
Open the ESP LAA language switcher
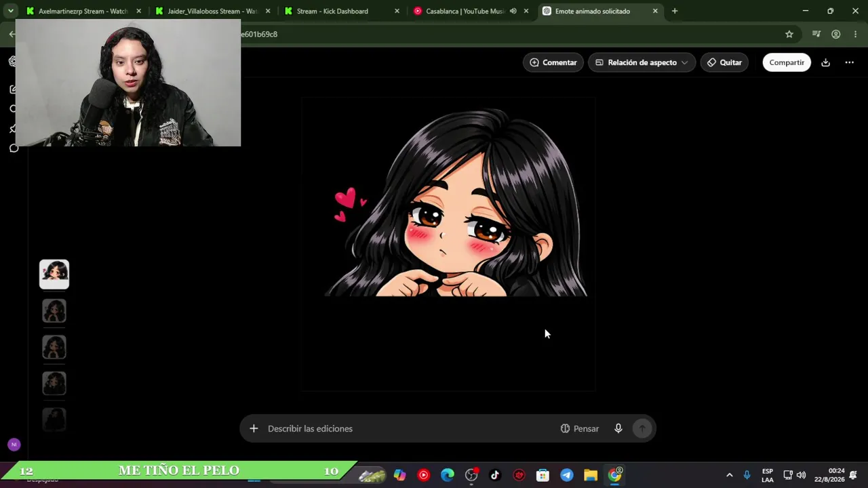click(x=768, y=475)
